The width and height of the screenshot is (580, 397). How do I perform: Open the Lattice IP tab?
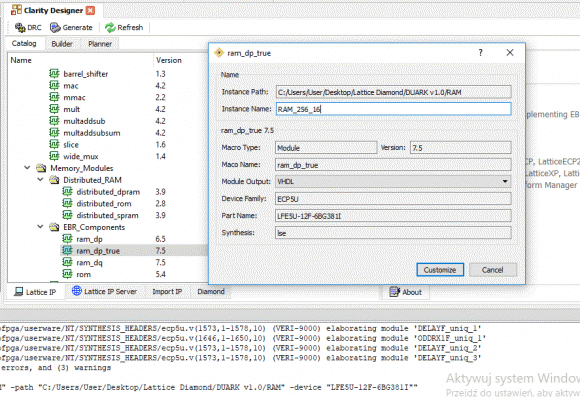tap(35, 292)
